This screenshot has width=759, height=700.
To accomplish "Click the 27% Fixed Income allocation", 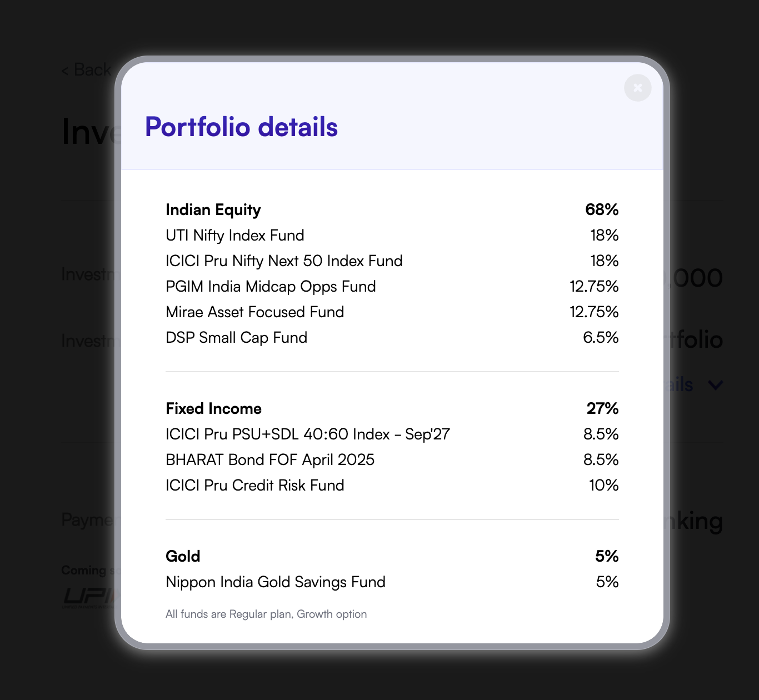I will pos(602,408).
